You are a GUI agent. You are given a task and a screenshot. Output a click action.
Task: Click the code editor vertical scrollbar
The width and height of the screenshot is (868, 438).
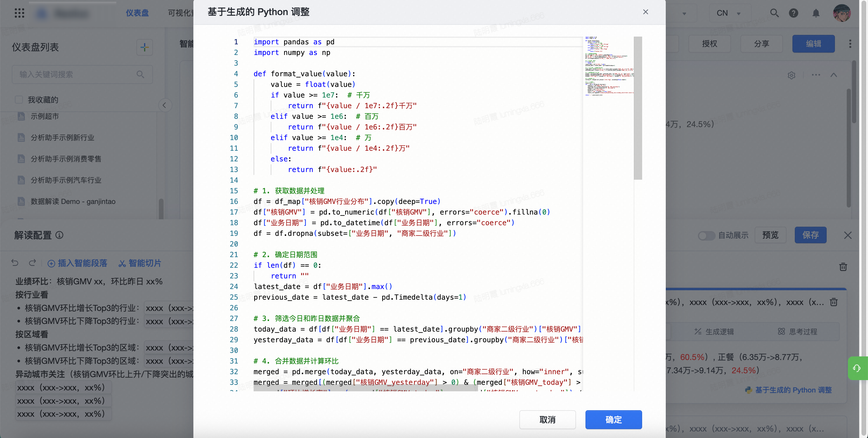point(637,108)
